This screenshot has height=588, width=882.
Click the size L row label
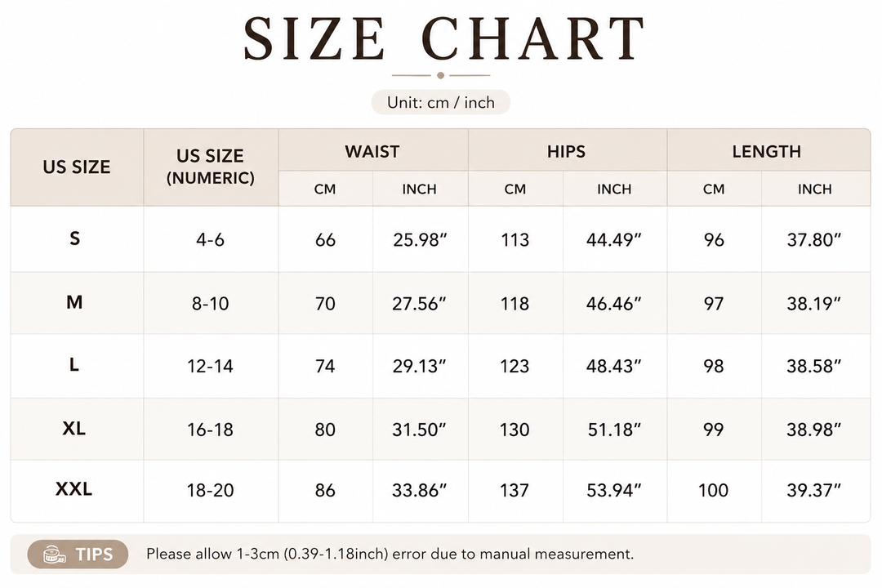click(73, 364)
